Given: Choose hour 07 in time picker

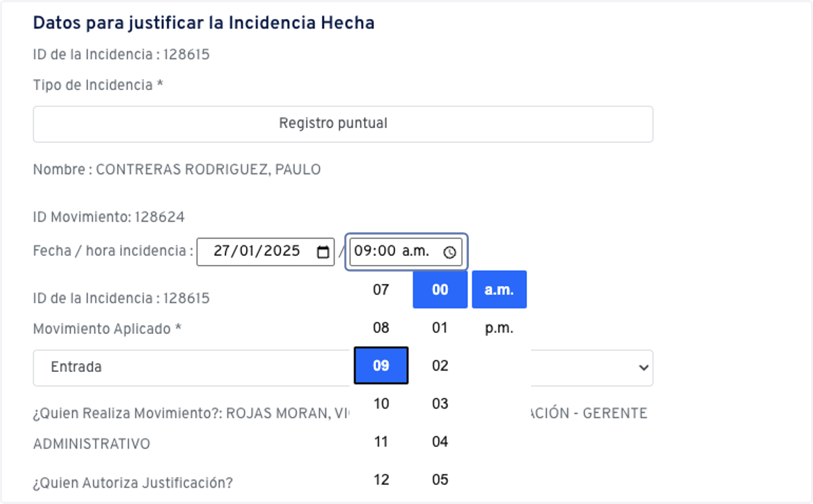Looking at the screenshot, I should 381,290.
